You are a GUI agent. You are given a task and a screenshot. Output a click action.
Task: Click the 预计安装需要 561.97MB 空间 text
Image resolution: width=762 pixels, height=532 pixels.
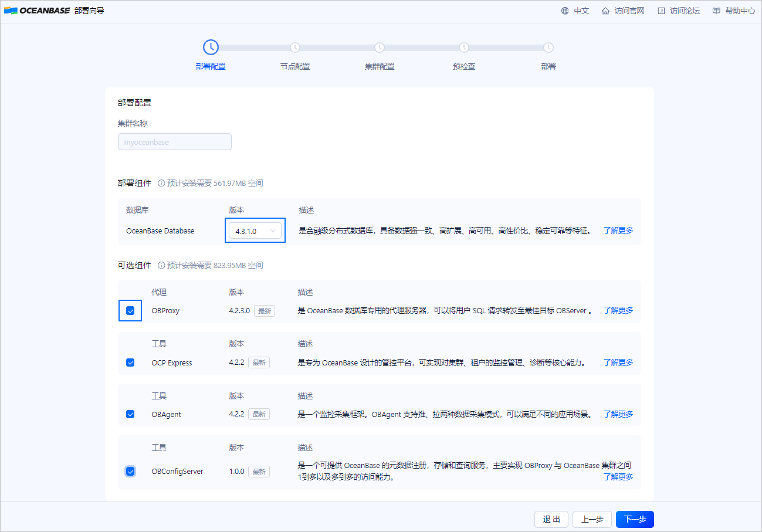(x=215, y=183)
